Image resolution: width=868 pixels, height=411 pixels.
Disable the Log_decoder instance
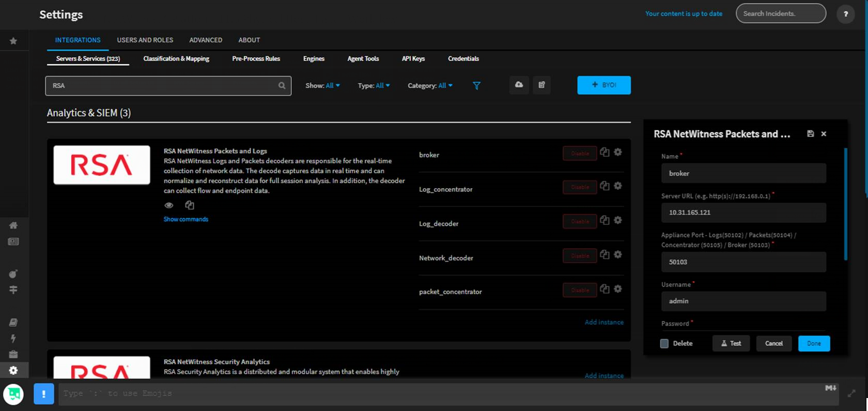[x=580, y=221]
